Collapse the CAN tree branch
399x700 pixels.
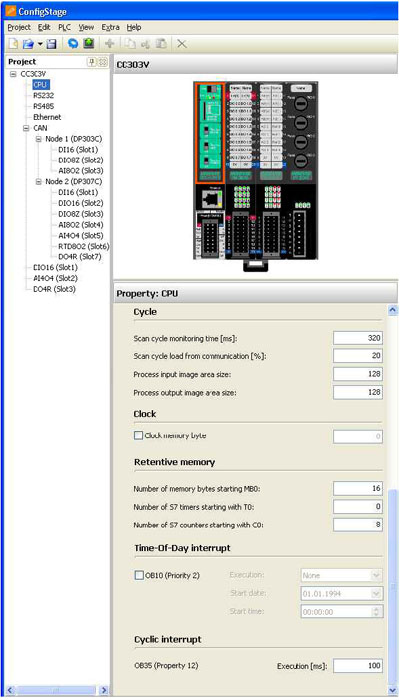coord(26,128)
